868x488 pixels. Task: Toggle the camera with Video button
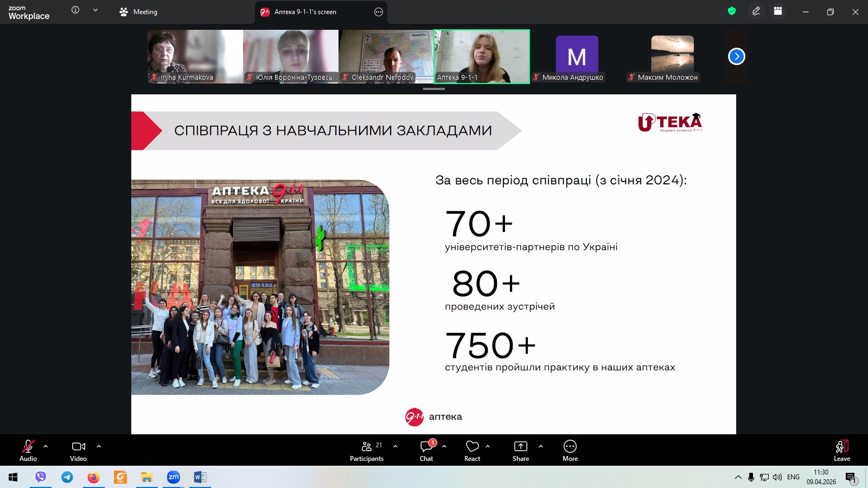click(x=79, y=451)
